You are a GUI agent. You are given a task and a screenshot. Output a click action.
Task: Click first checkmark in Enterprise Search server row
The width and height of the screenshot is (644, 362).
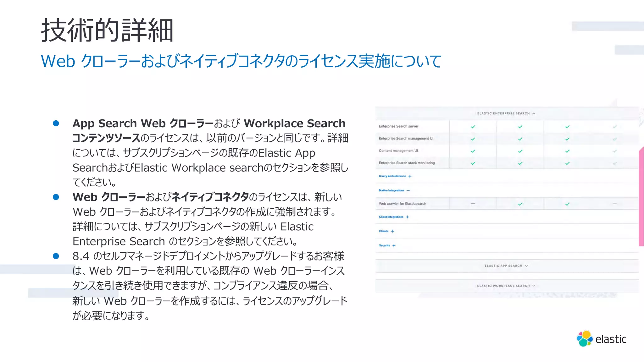pos(473,127)
